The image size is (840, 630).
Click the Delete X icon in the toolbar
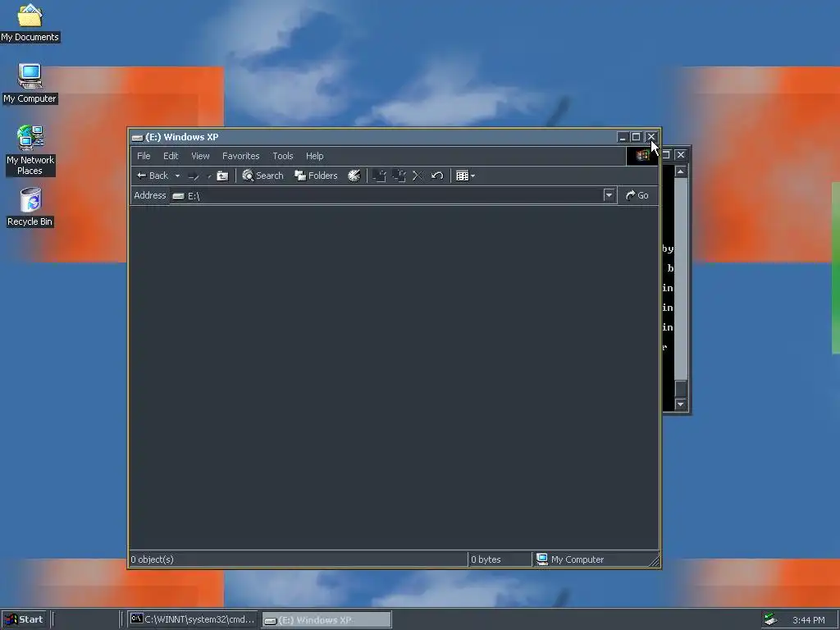[x=418, y=176]
